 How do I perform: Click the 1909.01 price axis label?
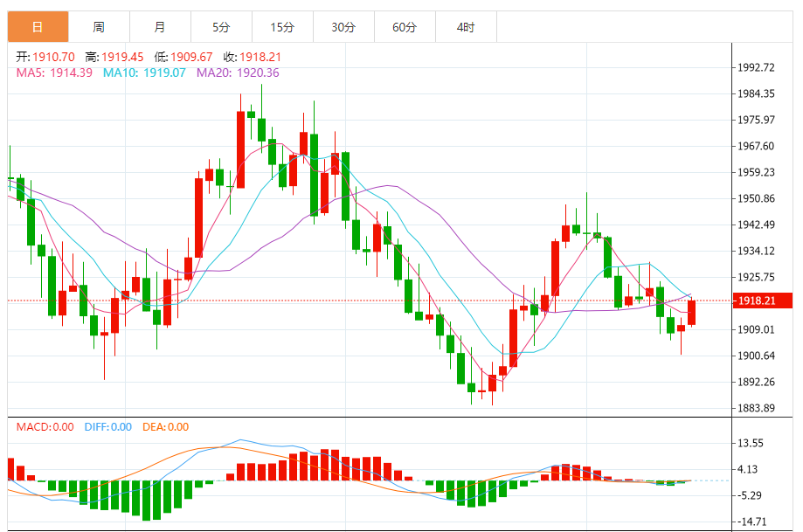coord(756,329)
